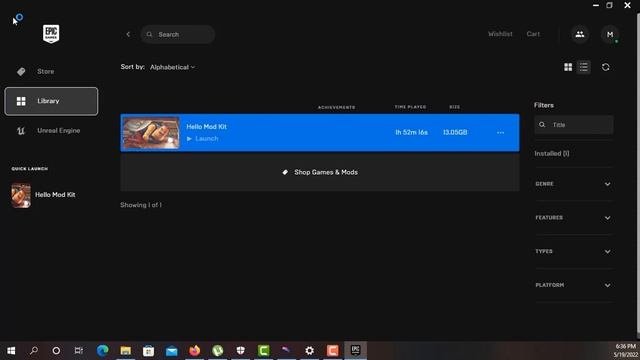Click the Library grid icon in sidebar

pyautogui.click(x=21, y=101)
